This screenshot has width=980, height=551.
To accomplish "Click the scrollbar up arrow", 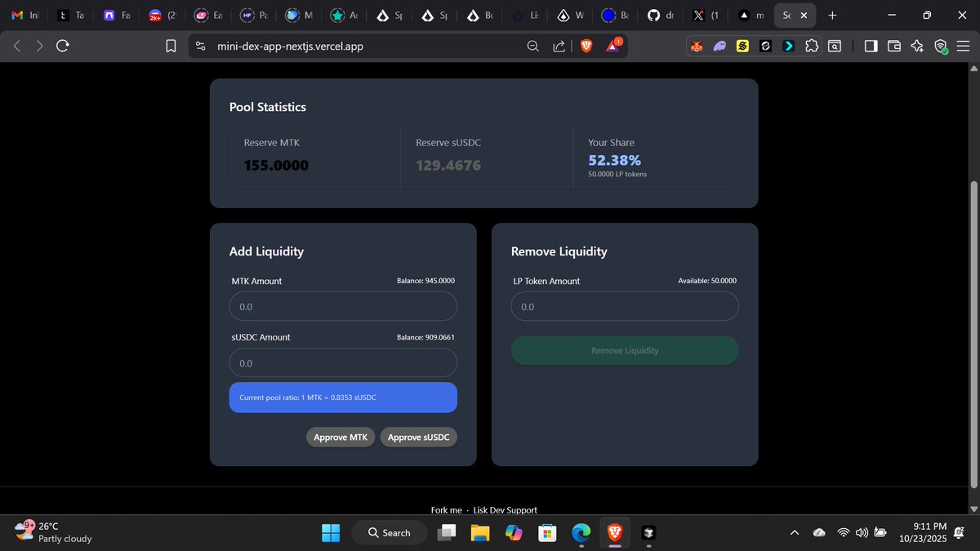I will point(973,69).
